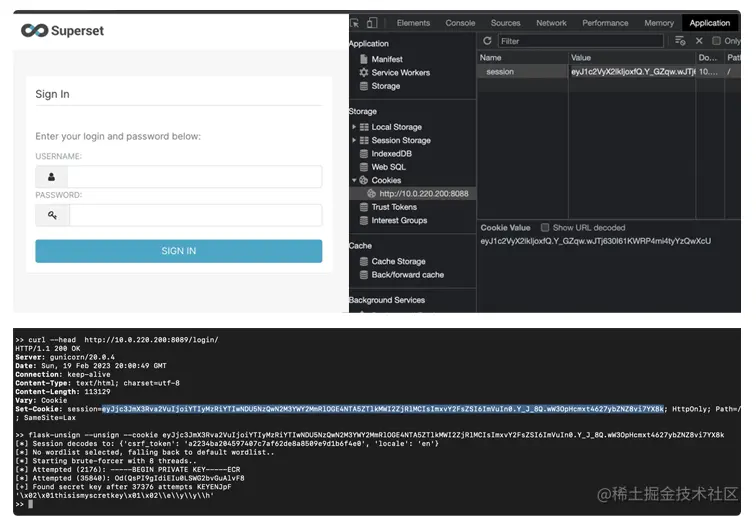
Task: Click the Trust Tokens database icon
Action: point(364,207)
